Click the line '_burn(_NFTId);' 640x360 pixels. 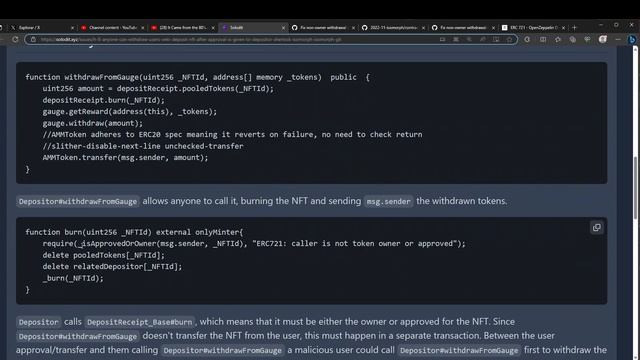coord(73,278)
